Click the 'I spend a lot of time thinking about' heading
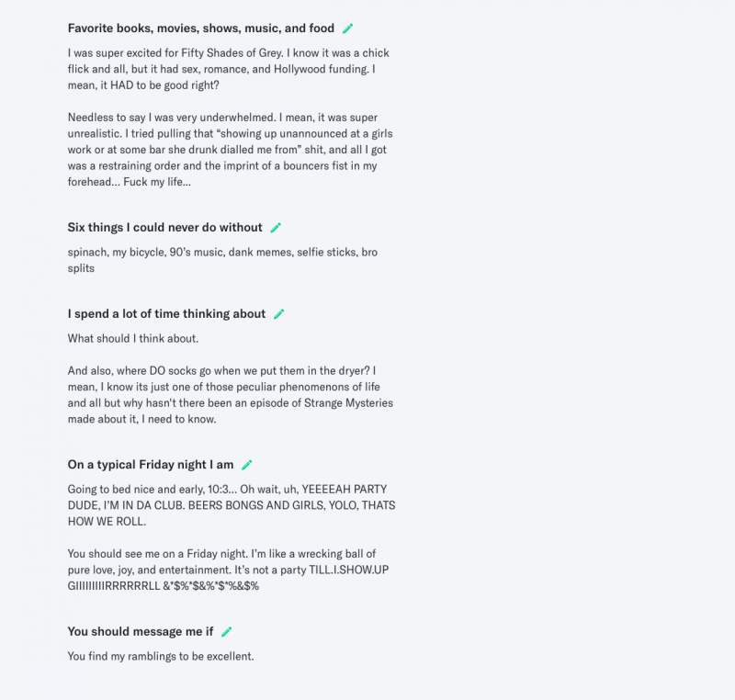This screenshot has width=735, height=700. tap(166, 314)
